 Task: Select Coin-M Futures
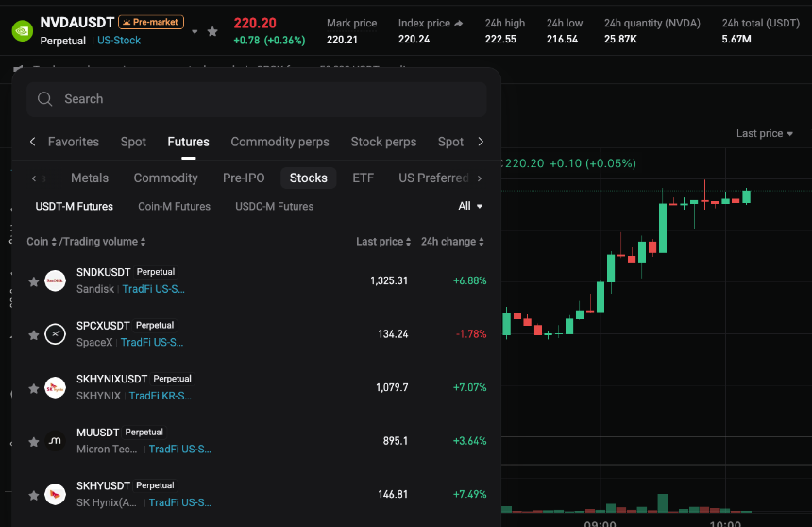174,206
